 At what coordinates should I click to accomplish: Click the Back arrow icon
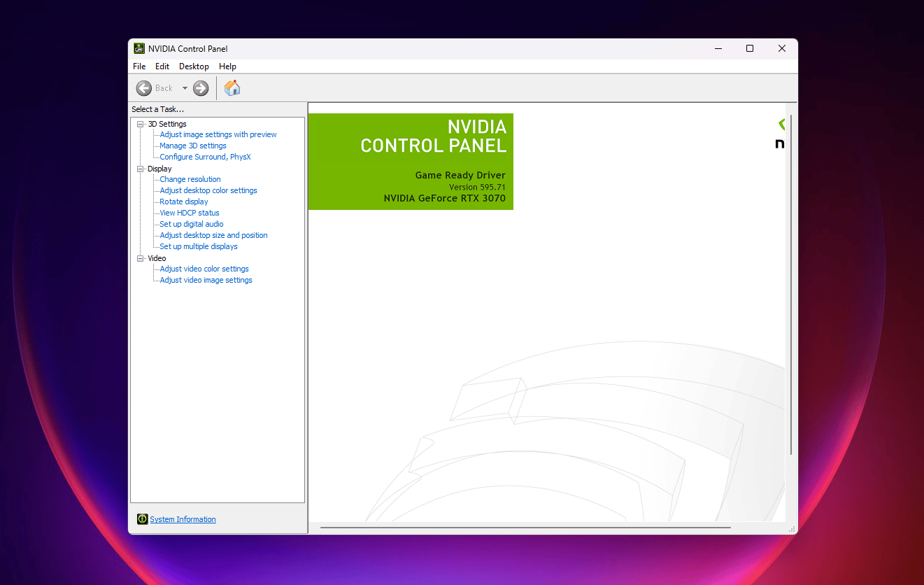[144, 88]
